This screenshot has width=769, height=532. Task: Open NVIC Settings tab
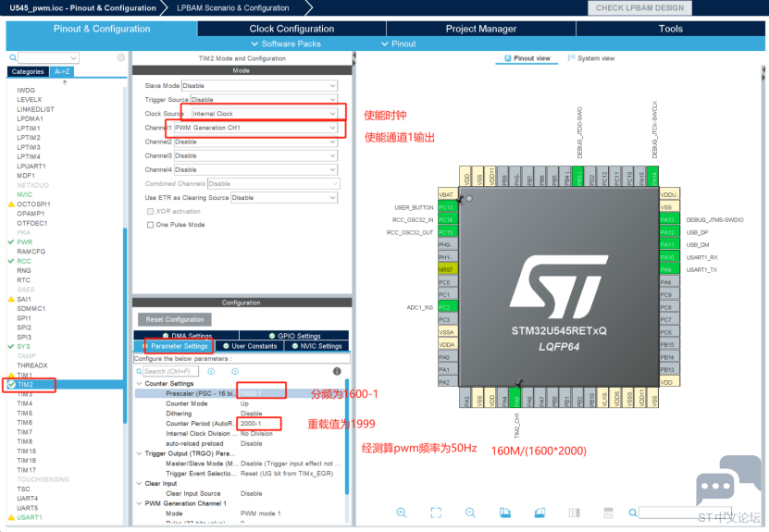(x=316, y=346)
